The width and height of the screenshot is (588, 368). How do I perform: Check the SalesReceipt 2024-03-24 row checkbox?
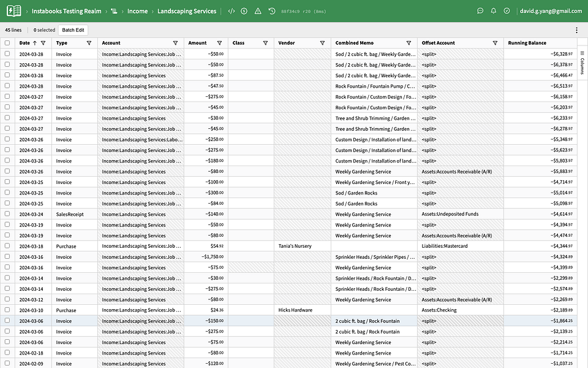[x=7, y=214]
